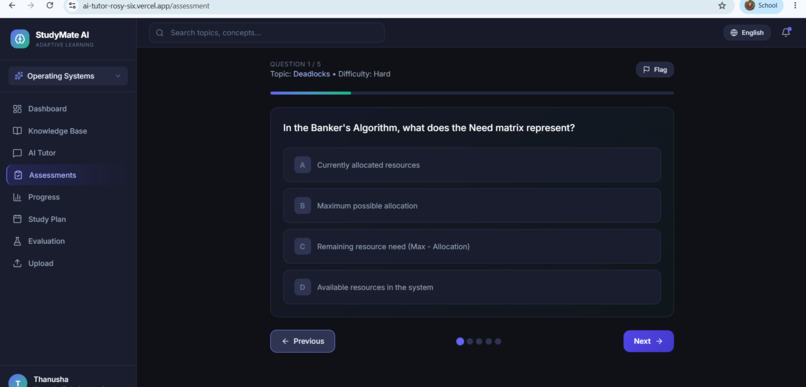Viewport: 806px width, 387px height.
Task: Go to the Previous question
Action: click(303, 341)
